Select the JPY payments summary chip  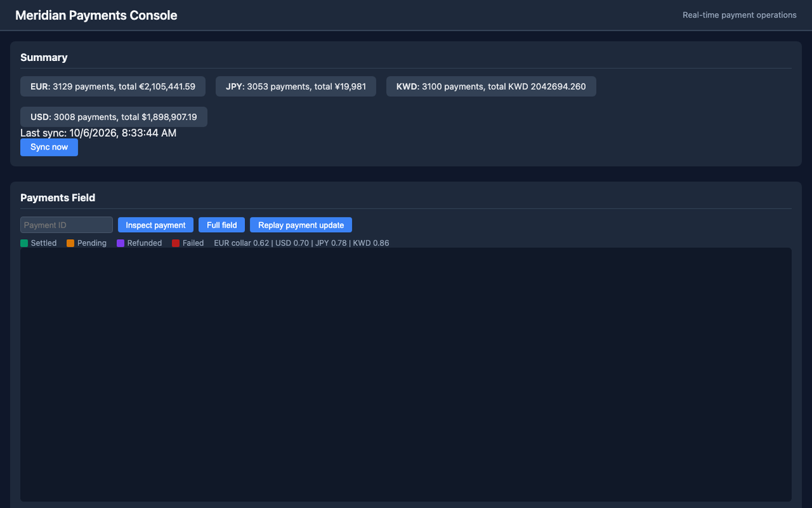point(296,87)
